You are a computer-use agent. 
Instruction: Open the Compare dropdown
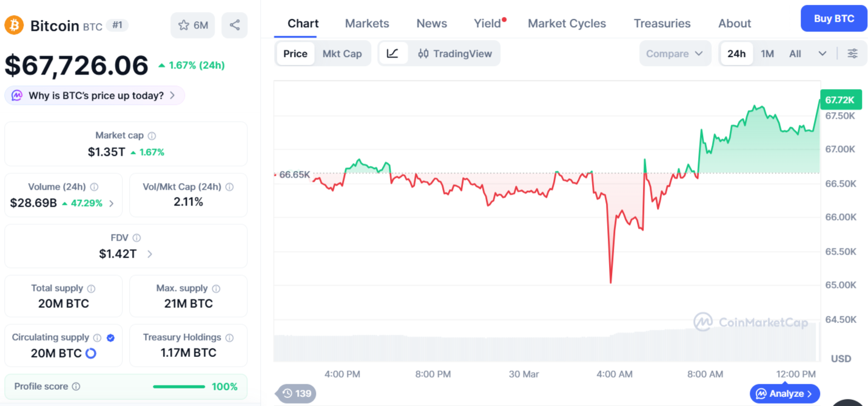[675, 53]
